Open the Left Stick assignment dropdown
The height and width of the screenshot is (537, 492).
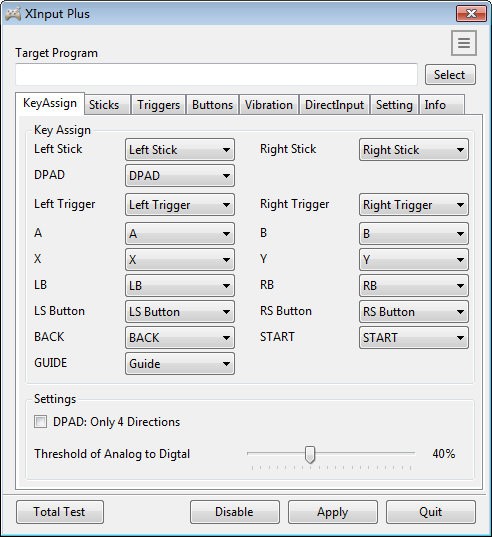tap(180, 150)
